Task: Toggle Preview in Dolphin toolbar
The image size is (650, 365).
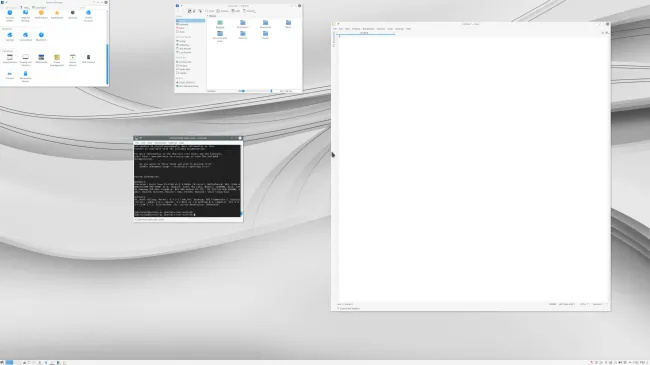Action: pos(223,11)
